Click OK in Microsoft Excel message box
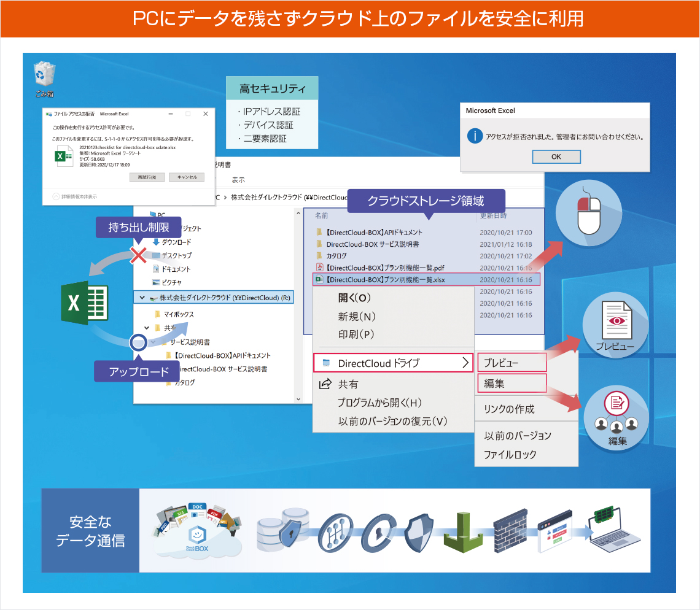700x610 pixels. tap(556, 156)
